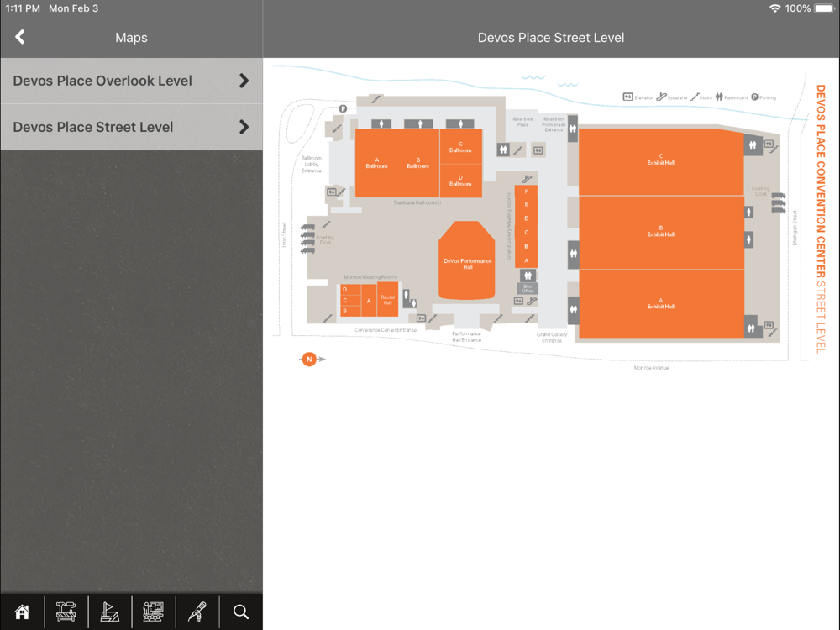The image size is (840, 630).
Task: Tap 'Monroe Avenue' street label
Action: 651,368
